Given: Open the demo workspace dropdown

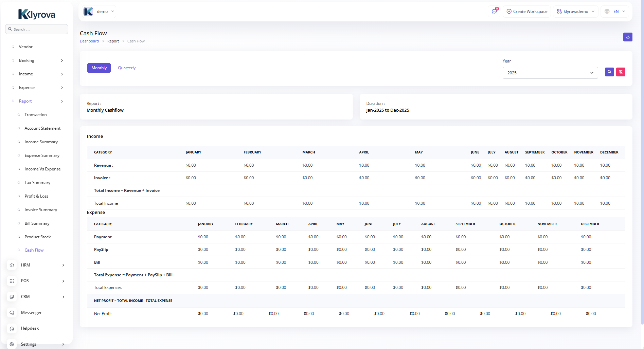Looking at the screenshot, I should click(100, 12).
